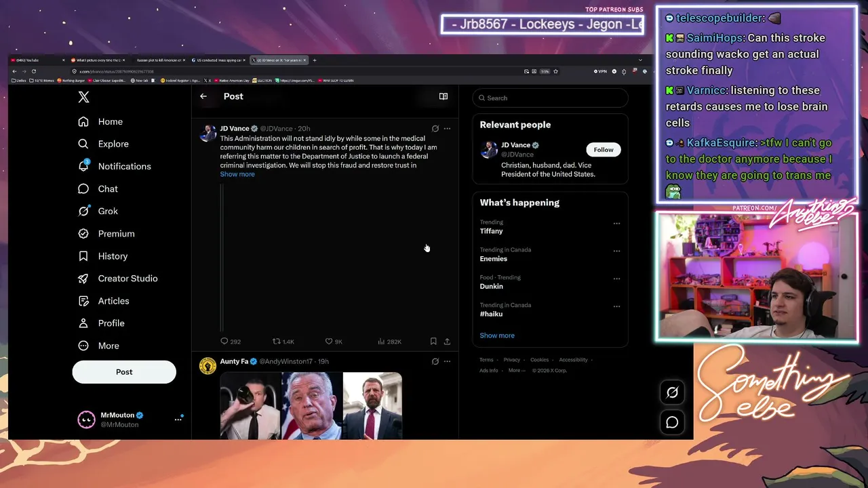Click the Grok icon on Aunty Fa's post
This screenshot has height=488, width=868.
(x=435, y=361)
